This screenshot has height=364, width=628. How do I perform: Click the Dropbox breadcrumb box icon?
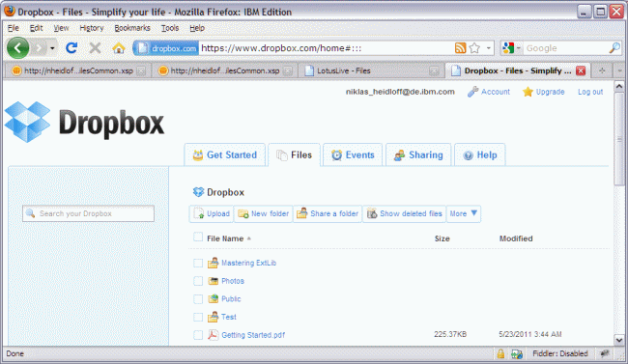[198, 192]
